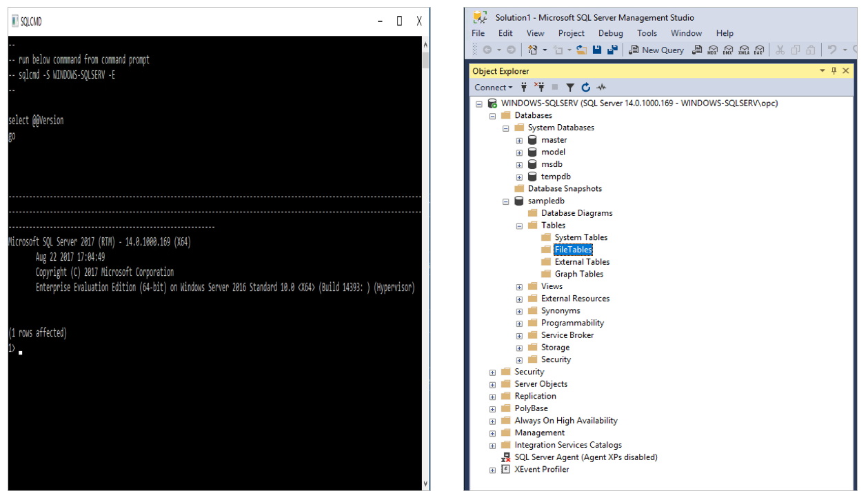The width and height of the screenshot is (868, 498).
Task: Click the MDX query icon
Action: pos(712,50)
